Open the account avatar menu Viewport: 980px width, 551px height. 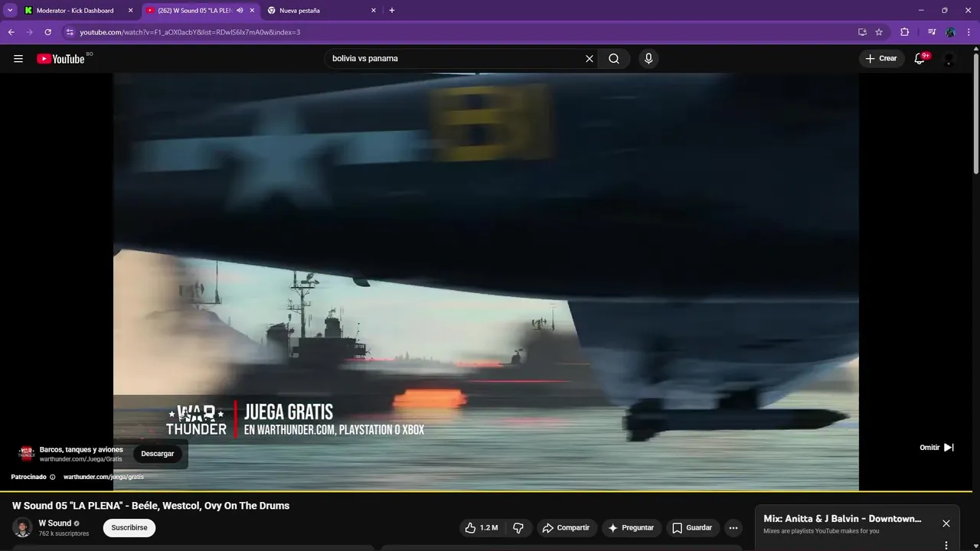coord(949,59)
